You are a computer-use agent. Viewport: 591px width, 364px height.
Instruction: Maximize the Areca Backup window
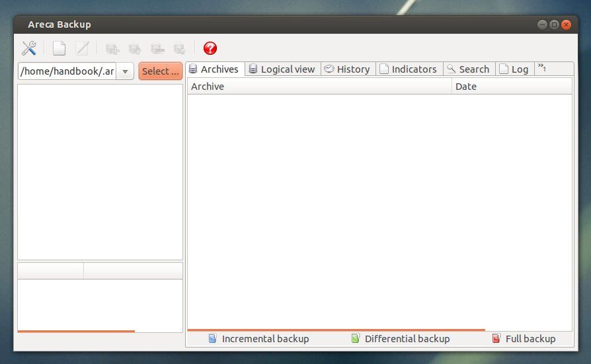(x=554, y=25)
